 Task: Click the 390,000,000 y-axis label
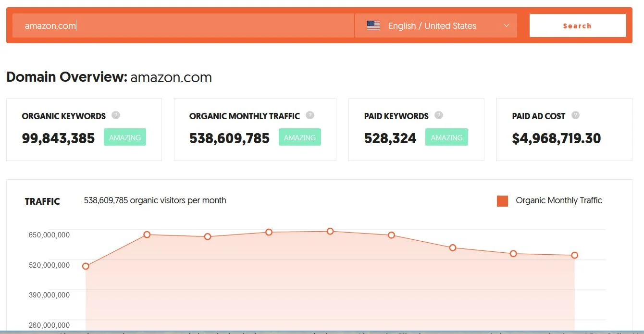[50, 295]
